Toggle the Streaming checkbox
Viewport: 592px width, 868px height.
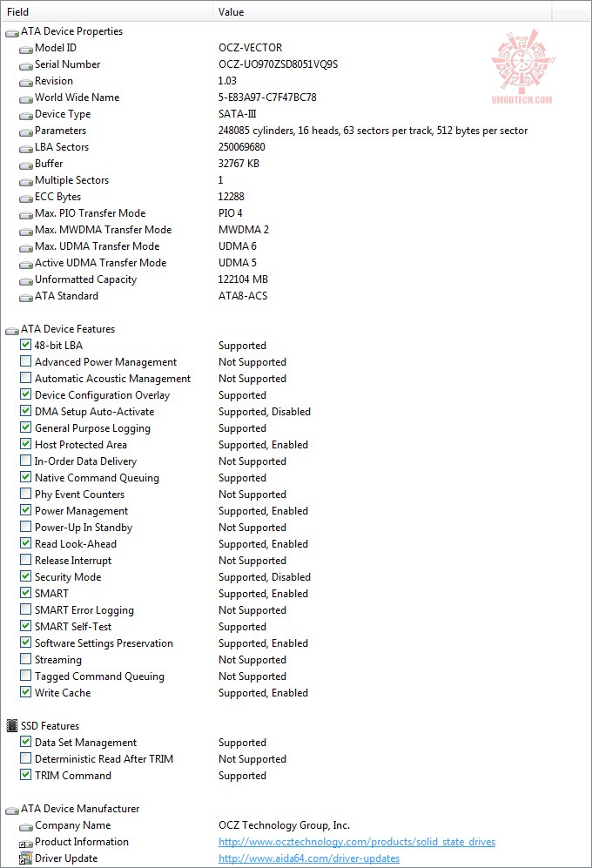pyautogui.click(x=25, y=659)
